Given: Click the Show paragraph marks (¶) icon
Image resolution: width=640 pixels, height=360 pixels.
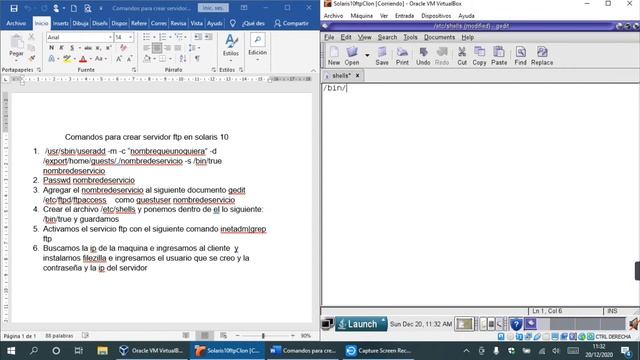Looking at the screenshot, I should (x=197, y=59).
